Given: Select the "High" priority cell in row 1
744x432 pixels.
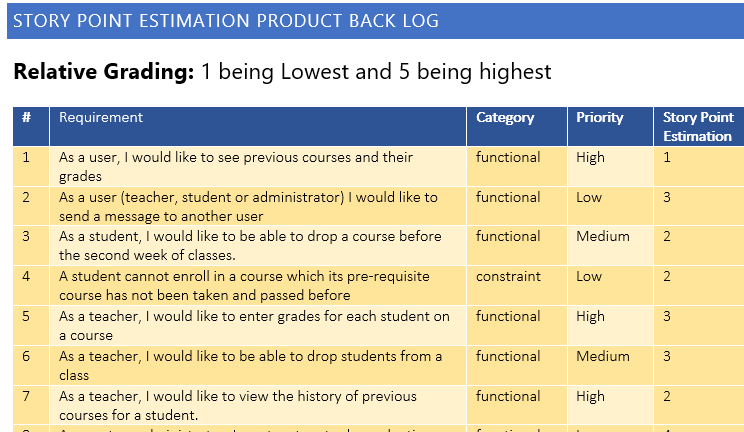Looking at the screenshot, I should (590, 157).
